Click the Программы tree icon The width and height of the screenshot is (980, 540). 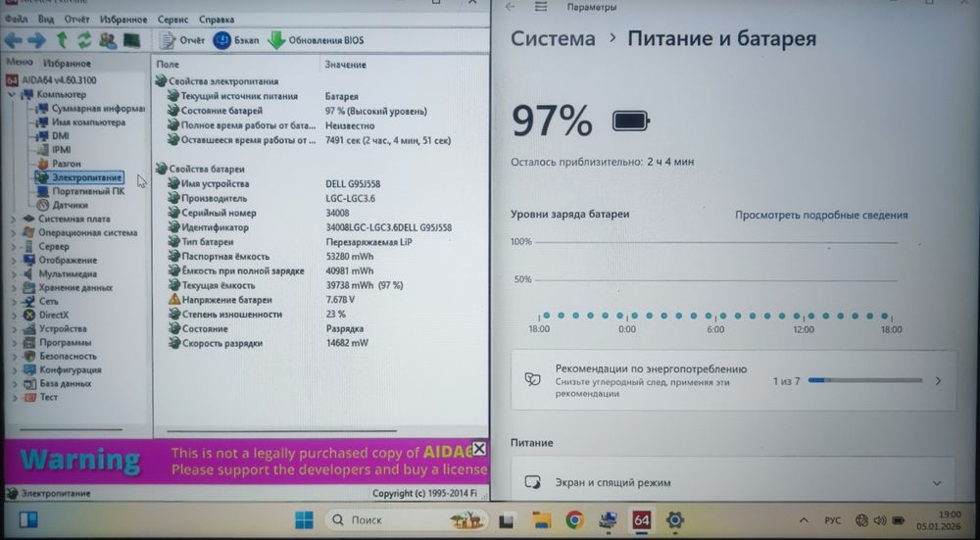coord(28,342)
